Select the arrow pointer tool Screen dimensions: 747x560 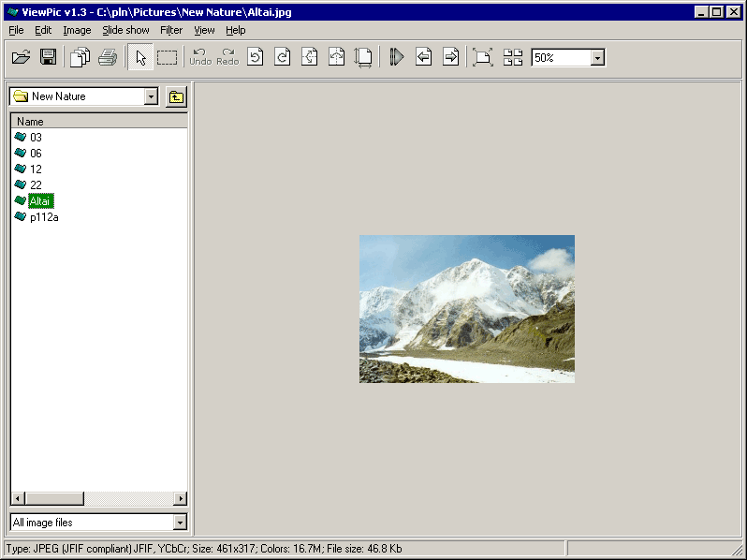(x=140, y=57)
